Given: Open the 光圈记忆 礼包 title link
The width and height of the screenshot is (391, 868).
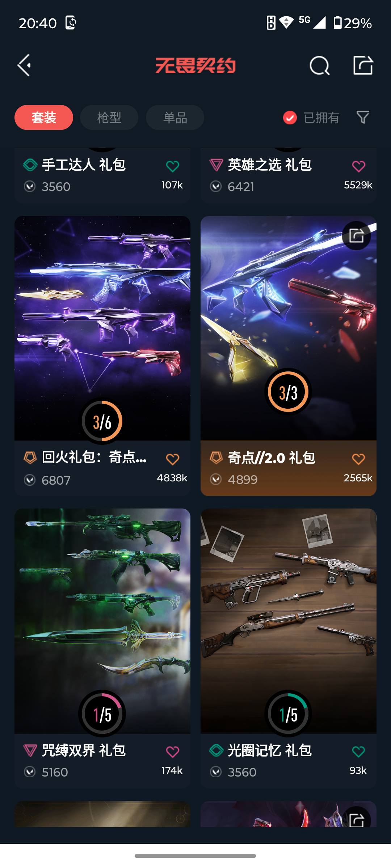Looking at the screenshot, I should coord(270,750).
